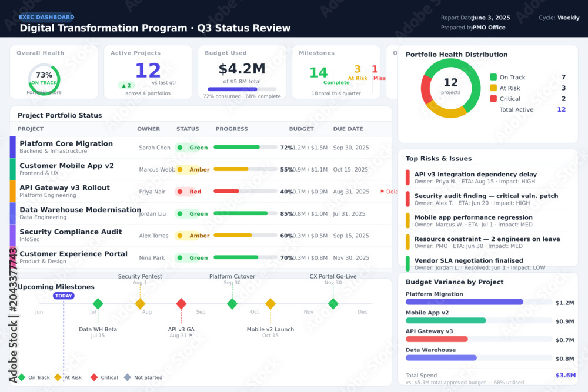588x392 pixels.
Task: Click the DUE DATE column header
Action: (x=348, y=129)
